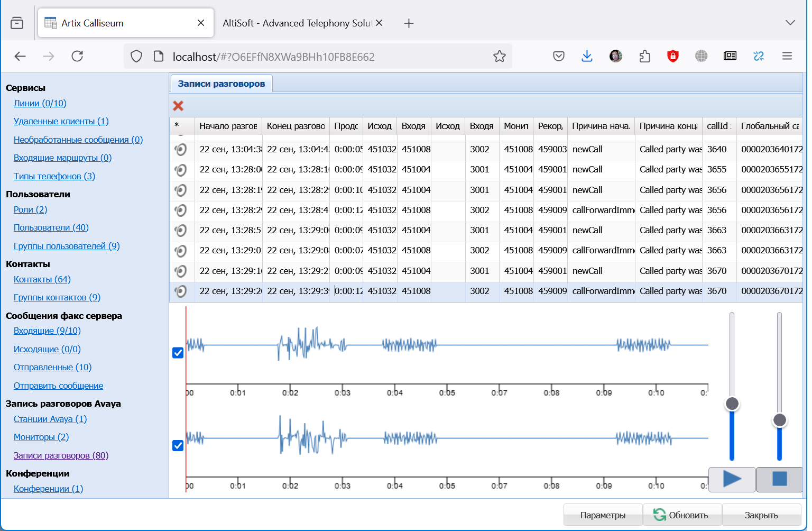Close the Artix Calliseum tab

201,23
